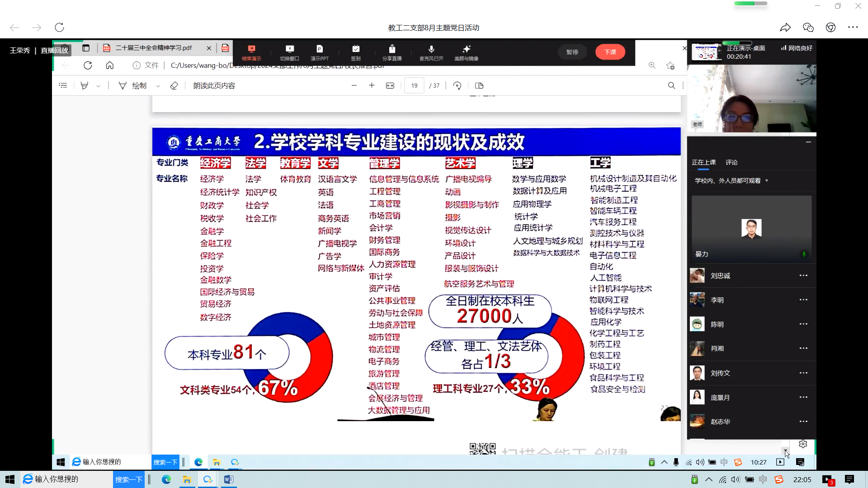Open the 绘制 tool dropdown arrow
868x488 pixels.
(x=158, y=85)
